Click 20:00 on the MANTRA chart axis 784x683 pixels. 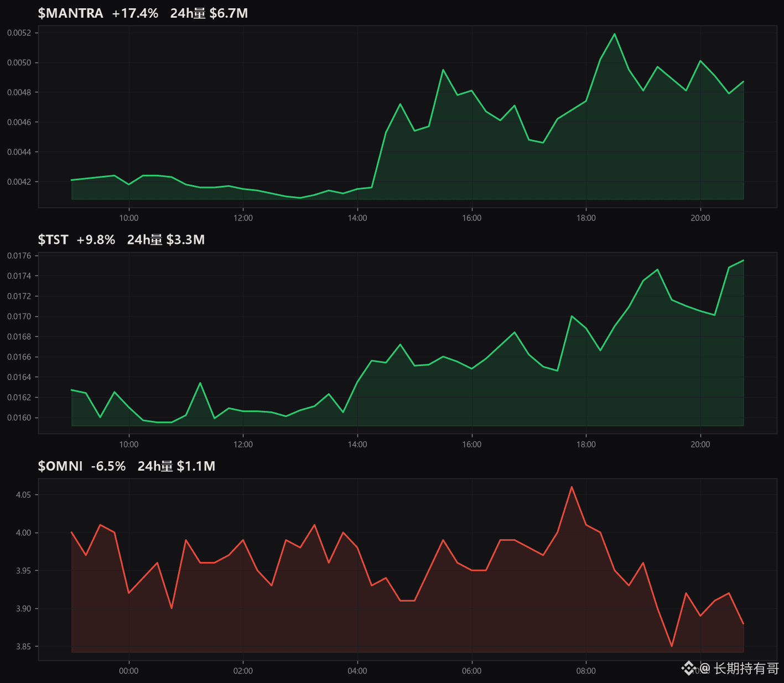tap(700, 218)
